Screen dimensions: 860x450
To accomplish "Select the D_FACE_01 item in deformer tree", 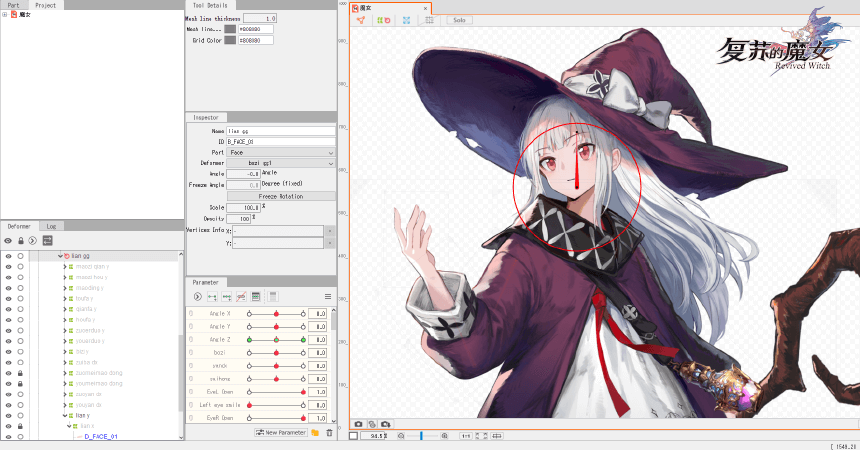I will (101, 437).
